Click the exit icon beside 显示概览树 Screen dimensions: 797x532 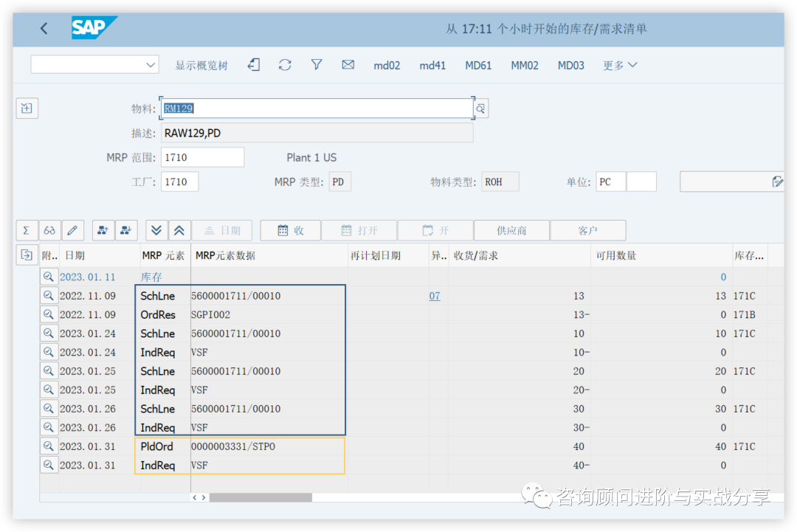(254, 65)
